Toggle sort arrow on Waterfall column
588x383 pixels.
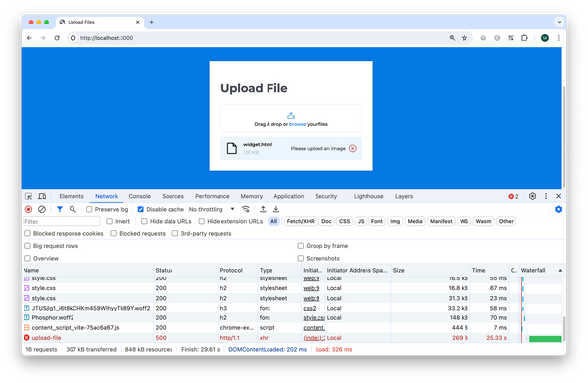point(560,271)
